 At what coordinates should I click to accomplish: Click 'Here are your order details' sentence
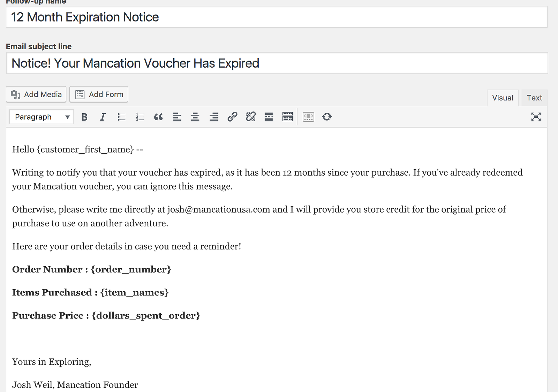point(127,246)
